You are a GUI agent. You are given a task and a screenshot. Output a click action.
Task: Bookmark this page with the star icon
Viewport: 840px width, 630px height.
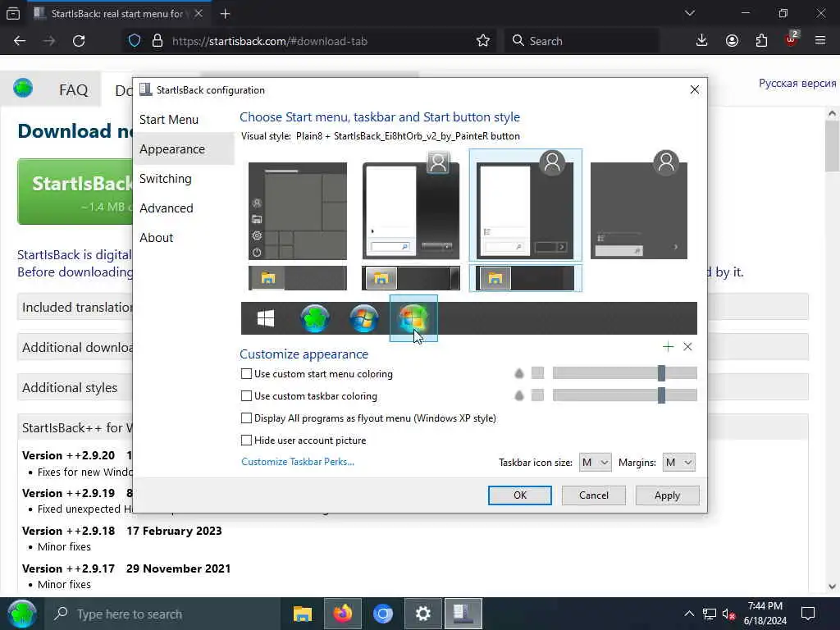point(482,41)
